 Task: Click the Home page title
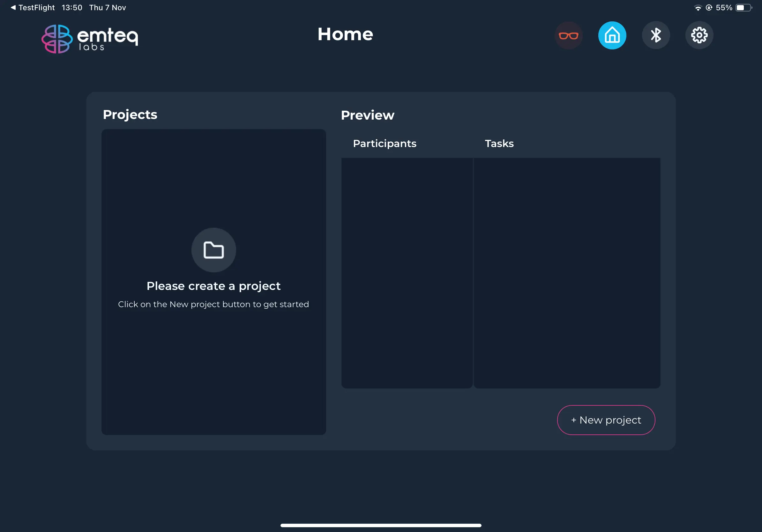(346, 34)
